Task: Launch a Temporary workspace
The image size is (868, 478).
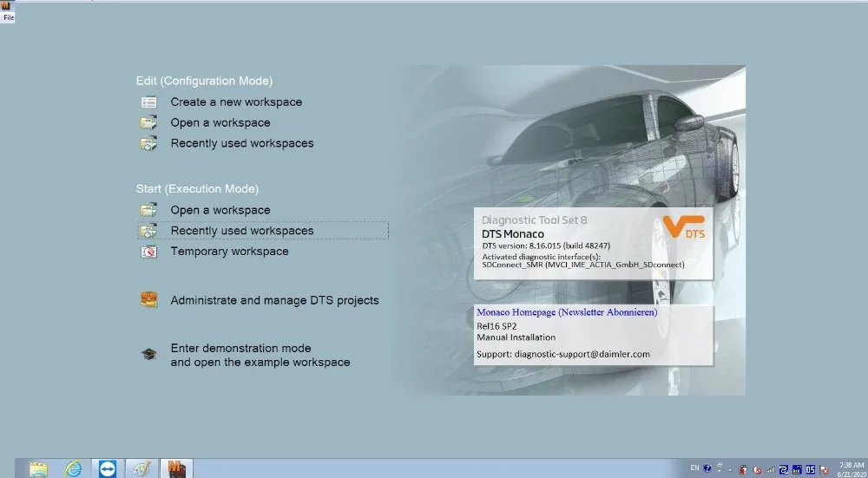Action: pos(229,252)
